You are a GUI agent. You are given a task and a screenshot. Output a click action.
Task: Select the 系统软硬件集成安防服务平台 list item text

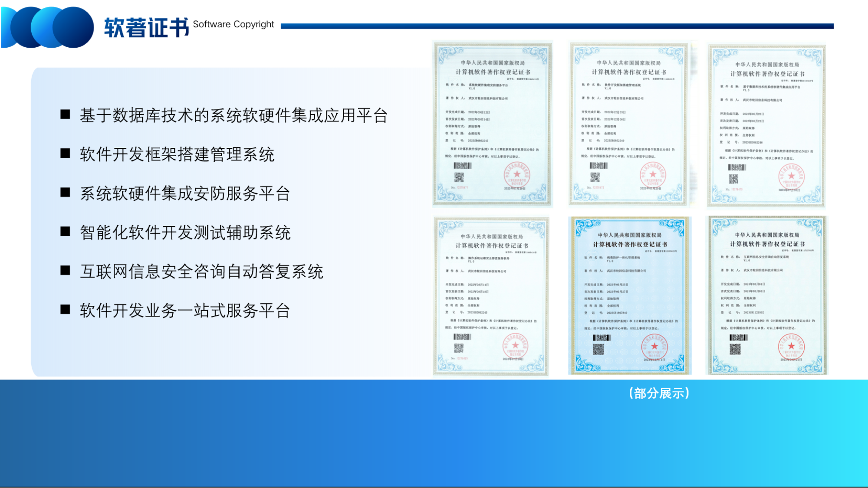[x=185, y=193]
